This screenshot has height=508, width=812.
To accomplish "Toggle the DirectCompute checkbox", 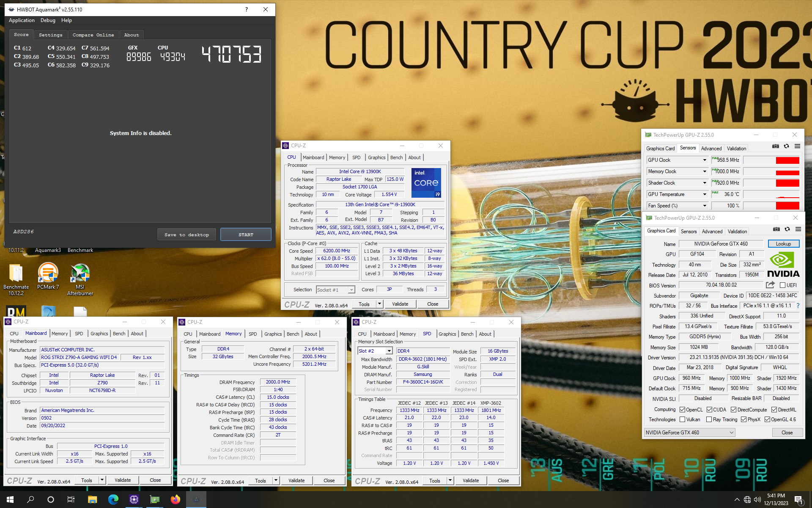I will tap(733, 410).
